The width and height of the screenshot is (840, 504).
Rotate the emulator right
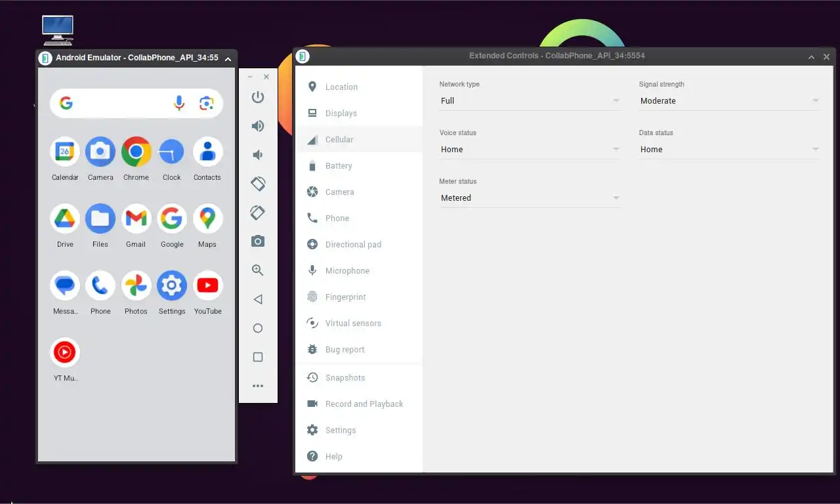(x=258, y=213)
